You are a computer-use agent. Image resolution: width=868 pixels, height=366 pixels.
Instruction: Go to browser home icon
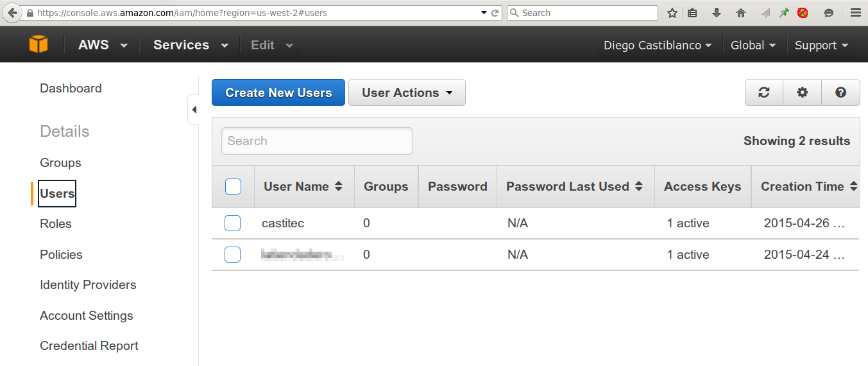pos(741,13)
